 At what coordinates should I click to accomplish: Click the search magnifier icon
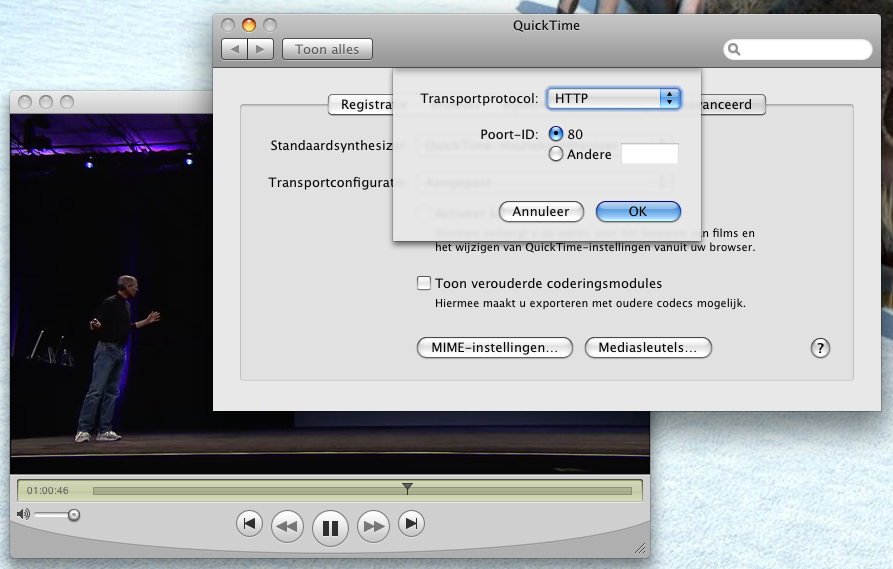[734, 49]
